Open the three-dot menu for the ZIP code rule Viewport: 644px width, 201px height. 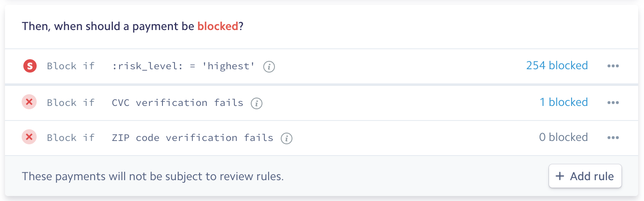pos(613,138)
